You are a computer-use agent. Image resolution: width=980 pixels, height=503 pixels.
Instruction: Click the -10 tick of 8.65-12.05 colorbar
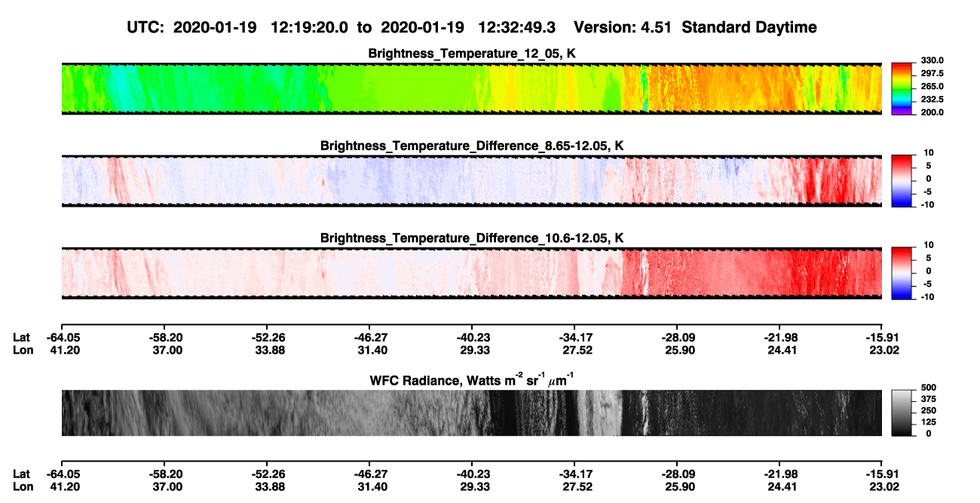927,204
